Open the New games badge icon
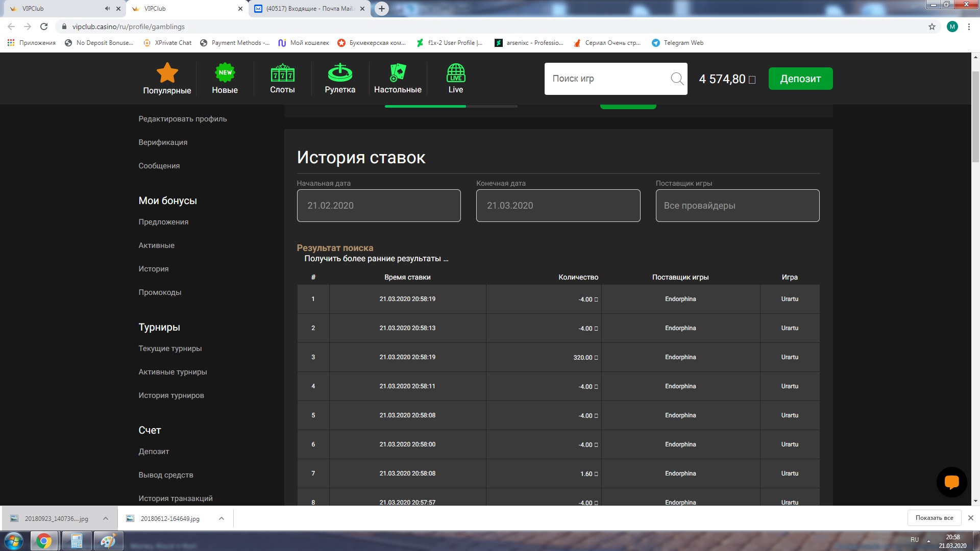Screen dimensions: 980x551 pos(225,72)
